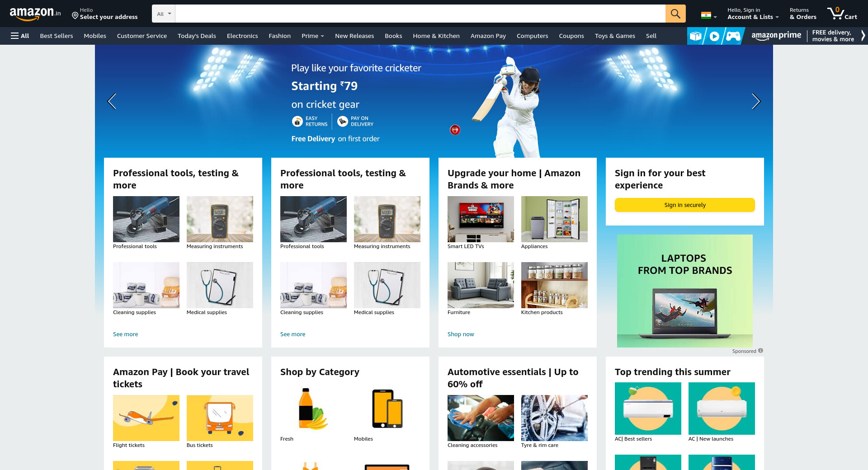The width and height of the screenshot is (868, 470).
Task: Go to Electronics in navigation bar
Action: pyautogui.click(x=242, y=36)
